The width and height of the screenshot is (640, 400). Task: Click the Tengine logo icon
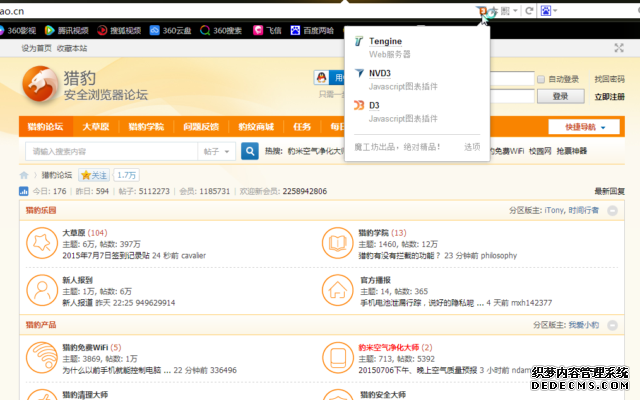coord(359,41)
